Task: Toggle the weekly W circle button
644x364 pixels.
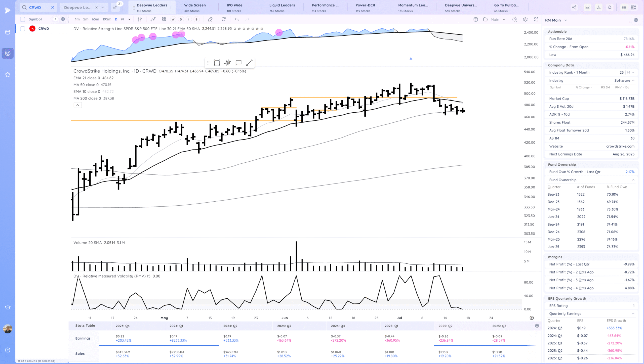Action: (173, 19)
